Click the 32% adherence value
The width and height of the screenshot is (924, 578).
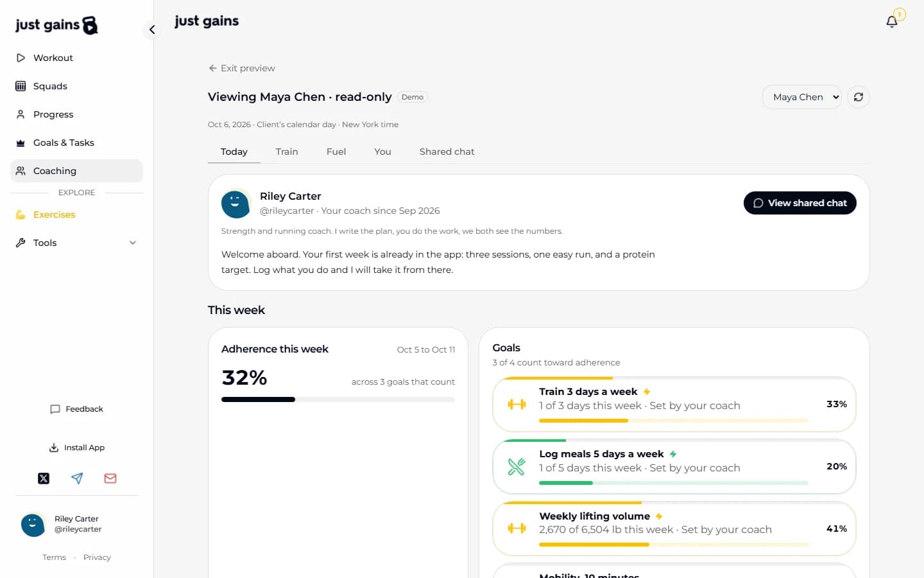click(244, 378)
